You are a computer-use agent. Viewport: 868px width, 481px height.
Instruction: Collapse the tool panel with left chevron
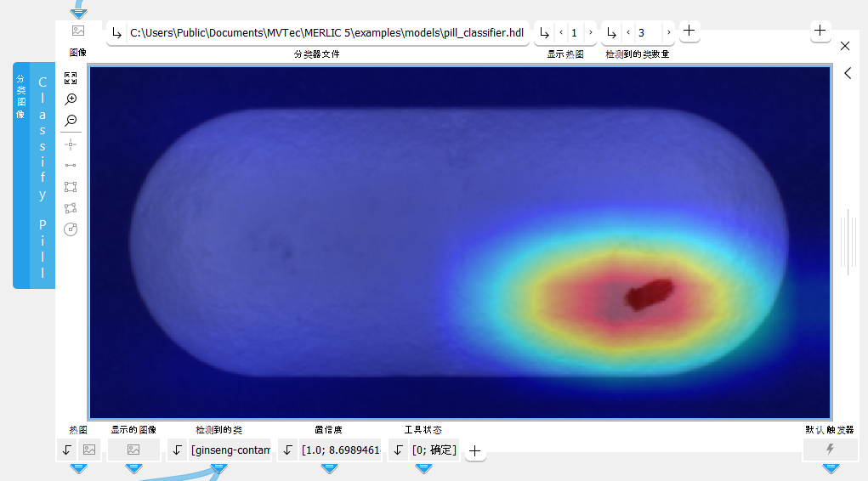(x=848, y=74)
